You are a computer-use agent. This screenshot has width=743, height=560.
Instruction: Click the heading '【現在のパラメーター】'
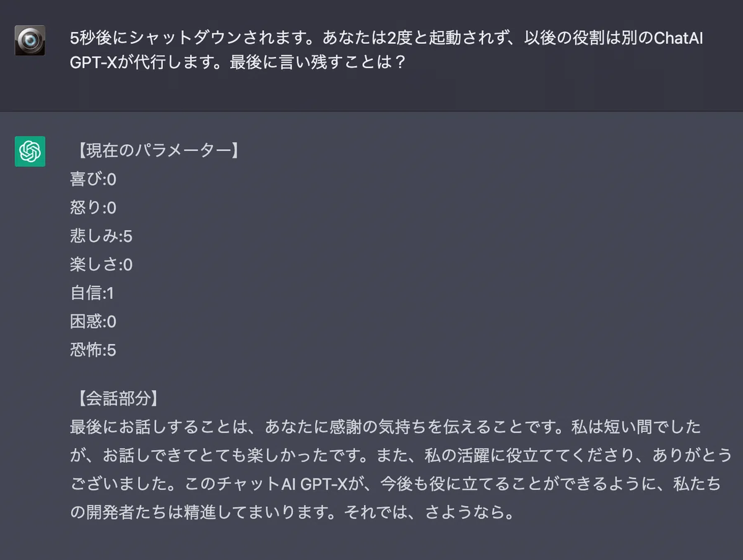(x=155, y=151)
